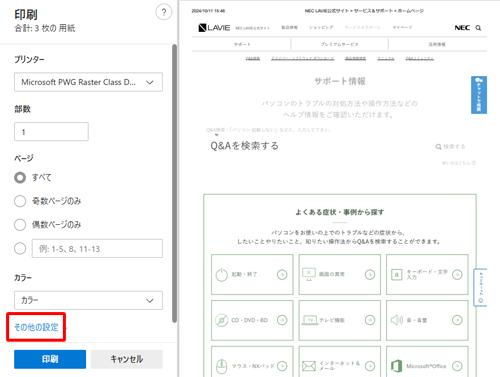Click the CD・DVD・BD disc icon

tap(221, 320)
